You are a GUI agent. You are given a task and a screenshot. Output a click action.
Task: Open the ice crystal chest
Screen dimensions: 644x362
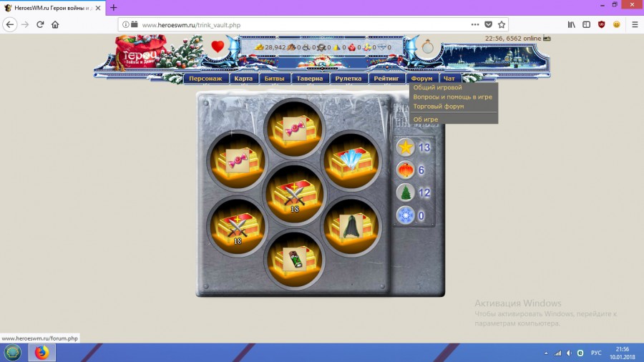click(x=351, y=161)
